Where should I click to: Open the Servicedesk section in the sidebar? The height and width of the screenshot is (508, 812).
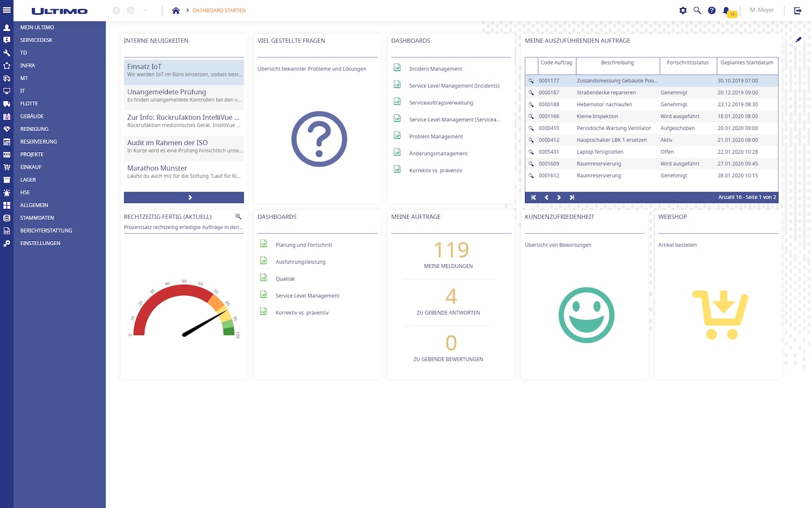pyautogui.click(x=36, y=40)
